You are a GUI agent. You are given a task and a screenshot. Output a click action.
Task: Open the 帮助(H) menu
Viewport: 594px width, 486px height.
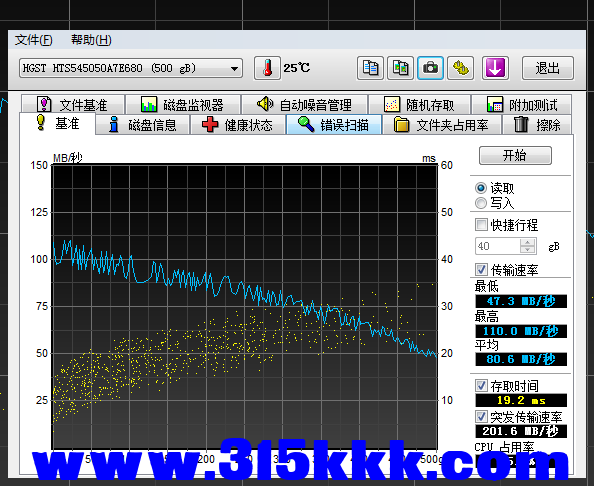[x=91, y=40]
